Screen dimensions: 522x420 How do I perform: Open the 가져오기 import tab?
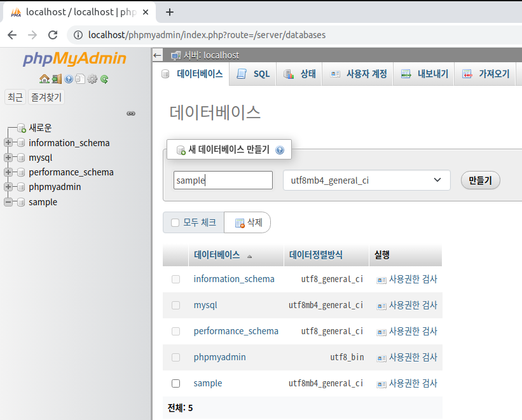click(x=485, y=74)
